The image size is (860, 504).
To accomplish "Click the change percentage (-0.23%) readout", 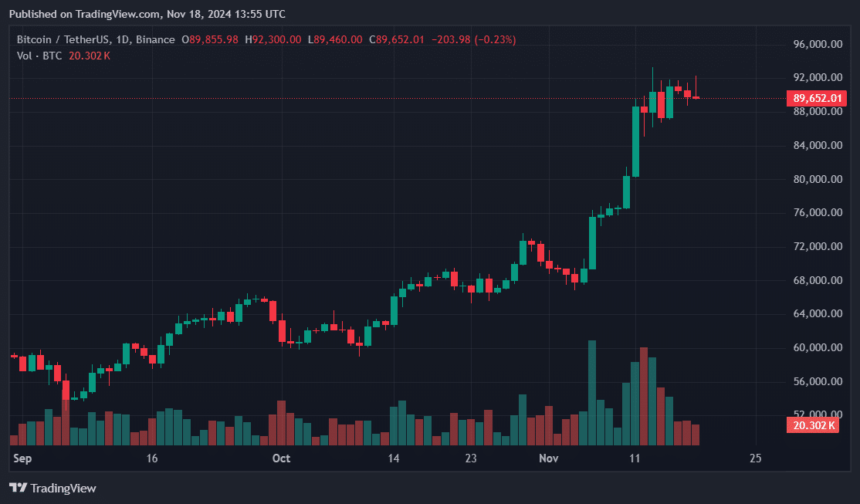I will [x=494, y=39].
